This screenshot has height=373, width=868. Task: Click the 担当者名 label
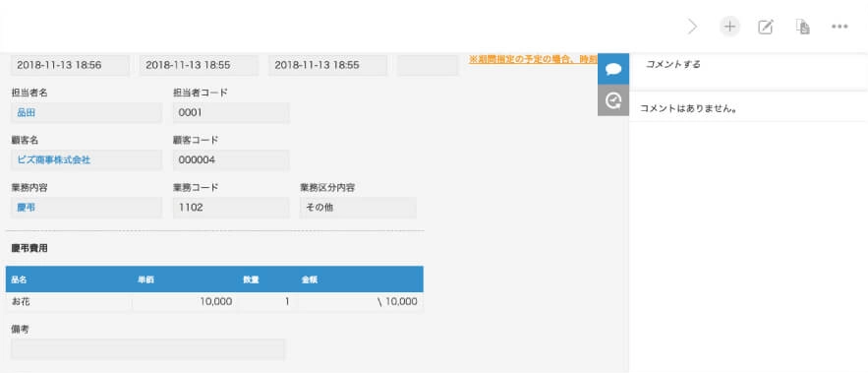click(x=29, y=93)
